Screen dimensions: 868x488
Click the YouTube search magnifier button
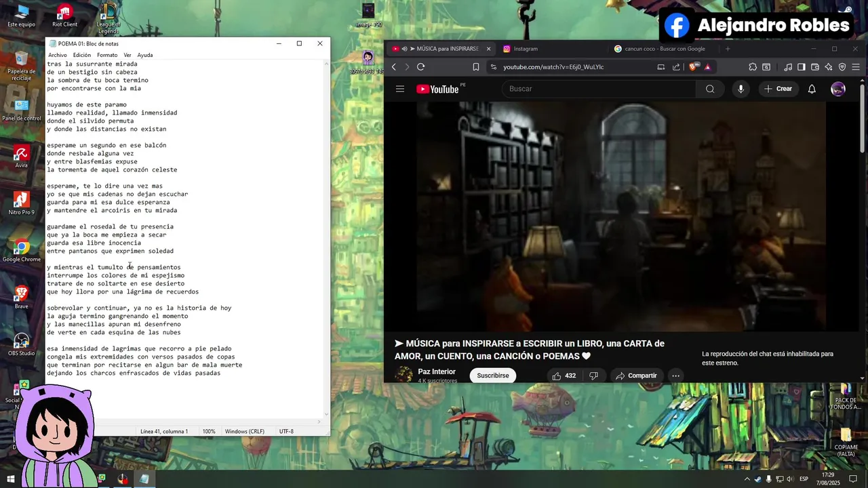tap(710, 89)
